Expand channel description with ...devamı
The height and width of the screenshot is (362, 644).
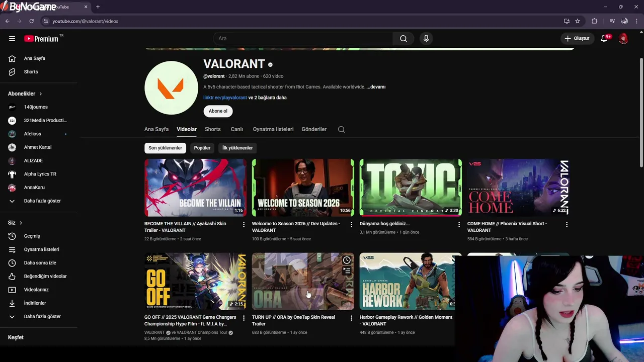point(376,87)
